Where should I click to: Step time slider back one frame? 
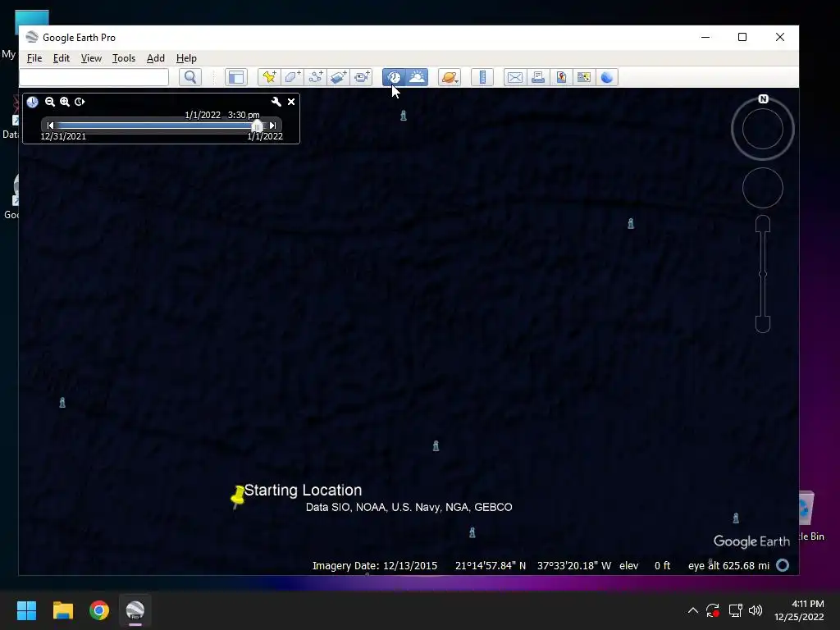tap(50, 126)
